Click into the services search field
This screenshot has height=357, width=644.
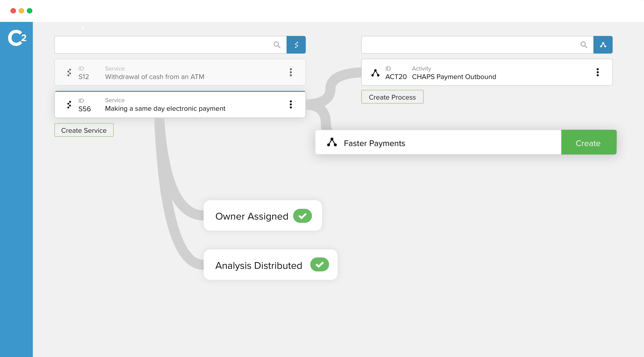click(x=162, y=45)
